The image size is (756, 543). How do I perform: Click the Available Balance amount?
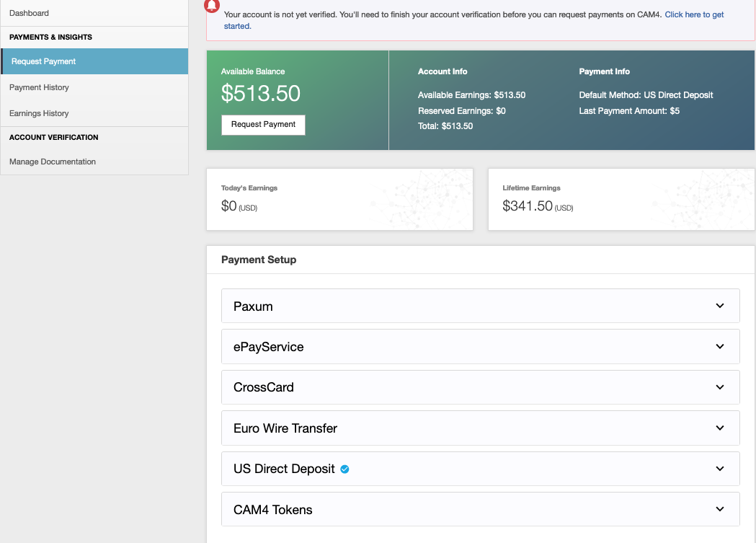coord(261,93)
